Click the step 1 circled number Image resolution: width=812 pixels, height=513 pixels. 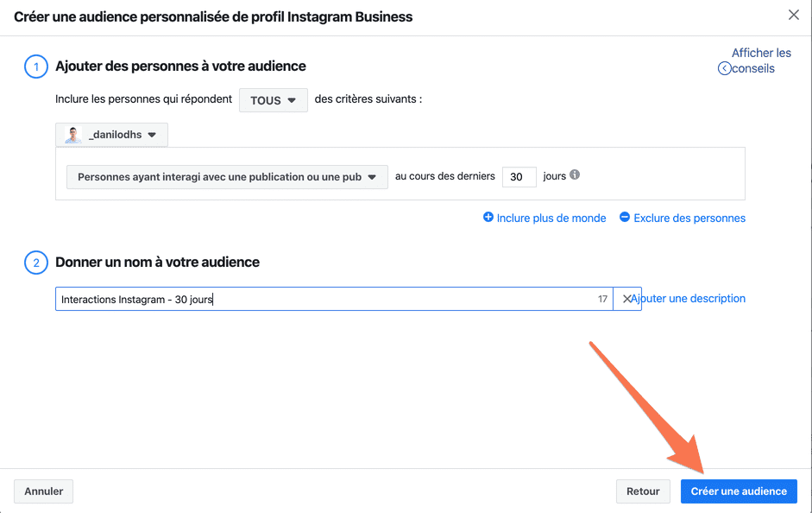point(36,66)
